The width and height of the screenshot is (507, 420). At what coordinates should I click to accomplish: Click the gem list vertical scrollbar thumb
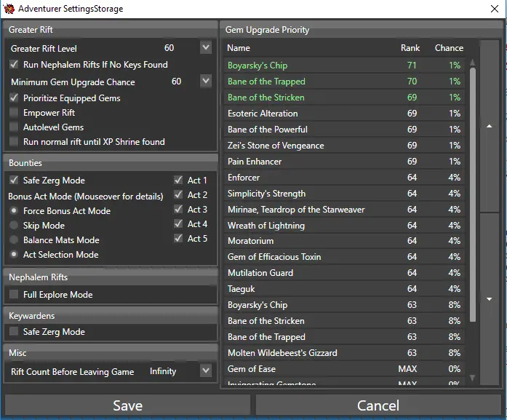tap(472, 194)
